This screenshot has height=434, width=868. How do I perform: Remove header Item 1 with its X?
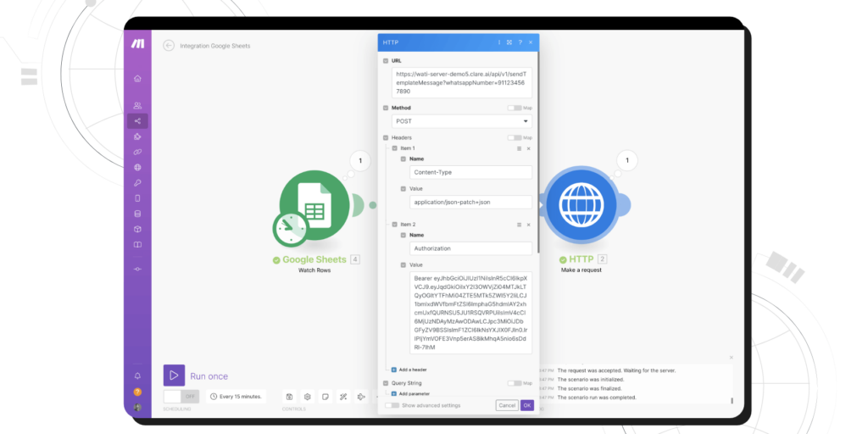pos(528,148)
